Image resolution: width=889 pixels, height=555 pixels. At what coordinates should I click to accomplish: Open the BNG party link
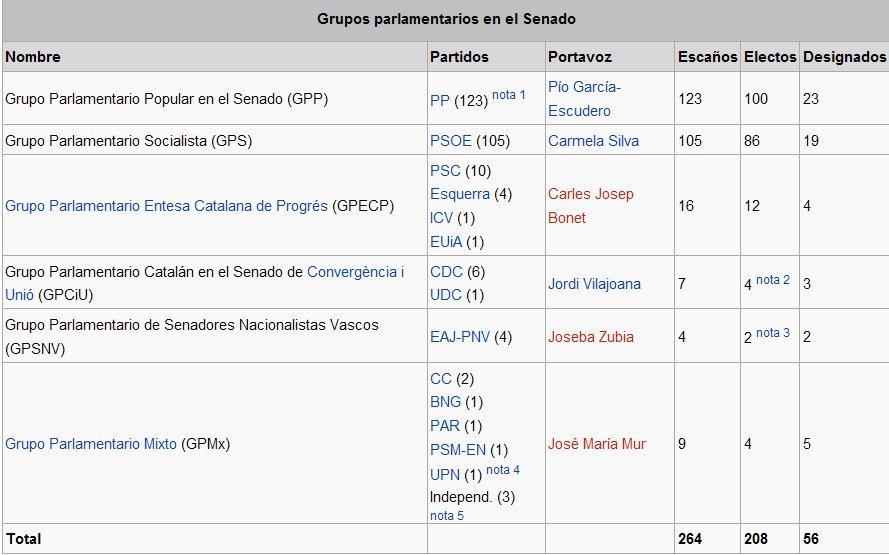point(445,402)
